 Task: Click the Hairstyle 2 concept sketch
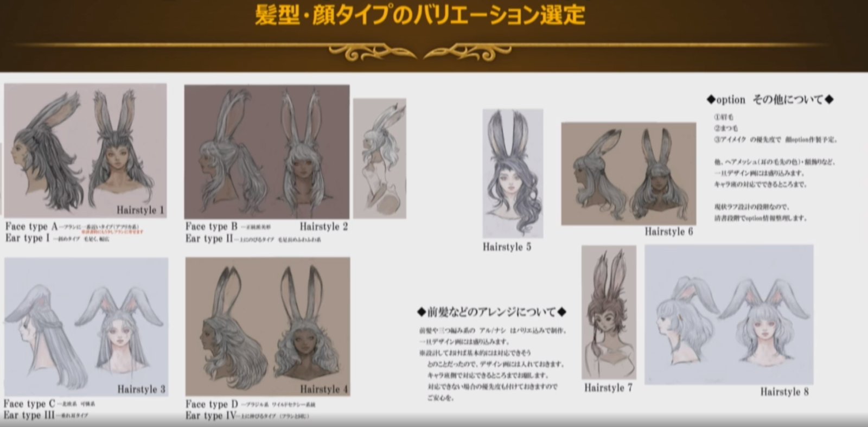pos(267,152)
